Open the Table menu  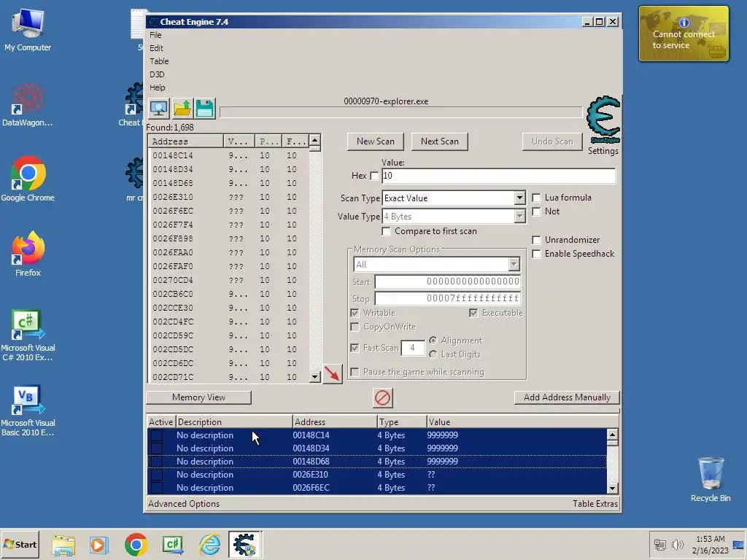(159, 61)
